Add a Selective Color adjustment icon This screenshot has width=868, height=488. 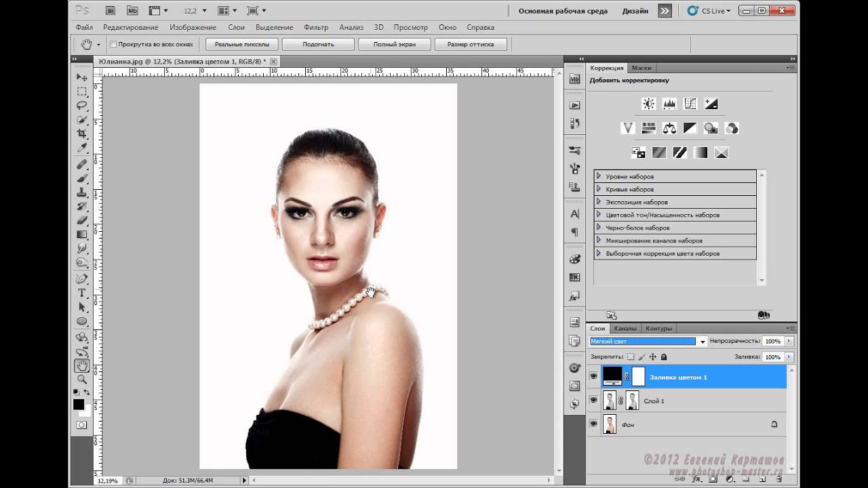pos(722,152)
